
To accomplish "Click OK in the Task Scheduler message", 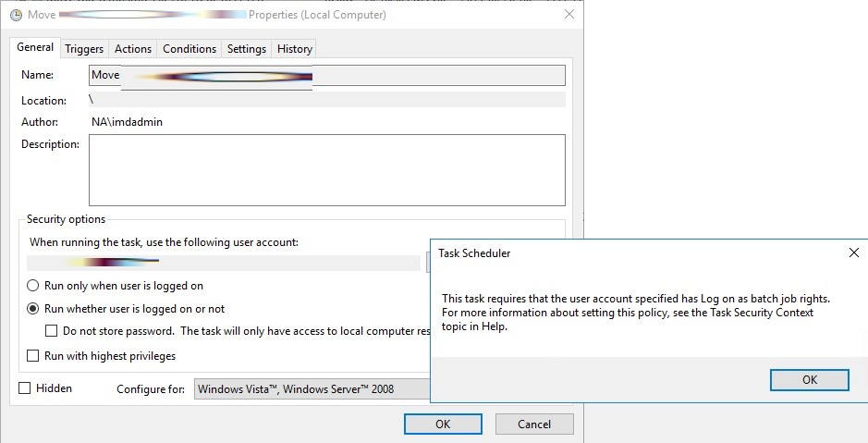I will (809, 379).
